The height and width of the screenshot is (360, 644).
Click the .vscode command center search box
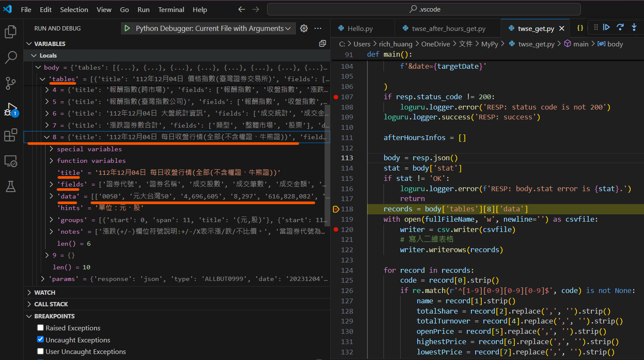[x=423, y=9]
